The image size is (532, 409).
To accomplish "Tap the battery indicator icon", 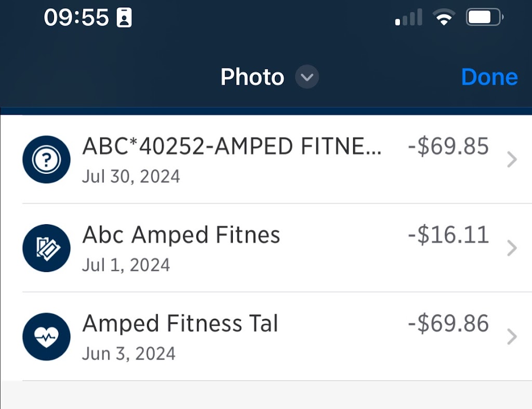I will pos(485,19).
